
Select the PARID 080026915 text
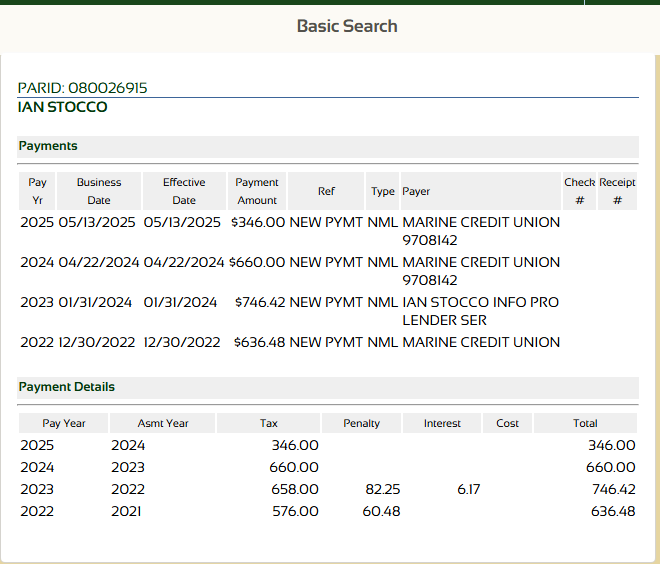(x=83, y=88)
